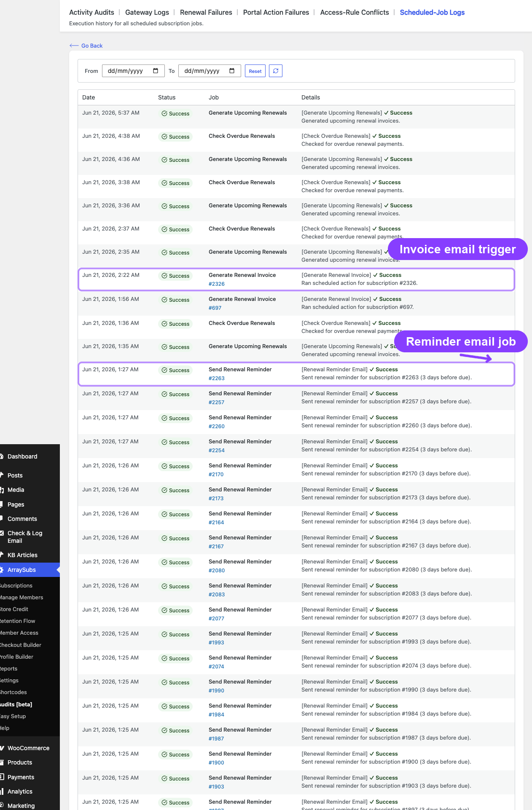Open subscription #1993 link
Screen dimensions: 532x810
pos(216,642)
